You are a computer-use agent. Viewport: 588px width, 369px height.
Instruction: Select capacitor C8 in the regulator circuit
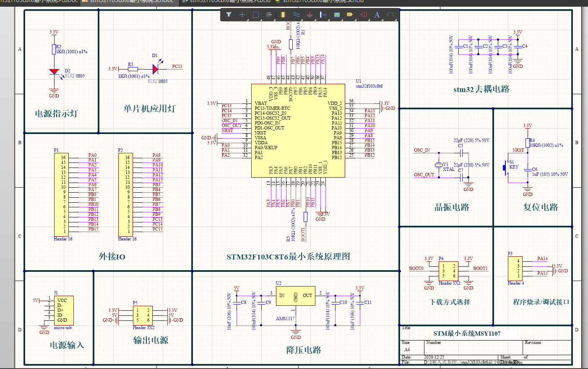tap(237, 302)
